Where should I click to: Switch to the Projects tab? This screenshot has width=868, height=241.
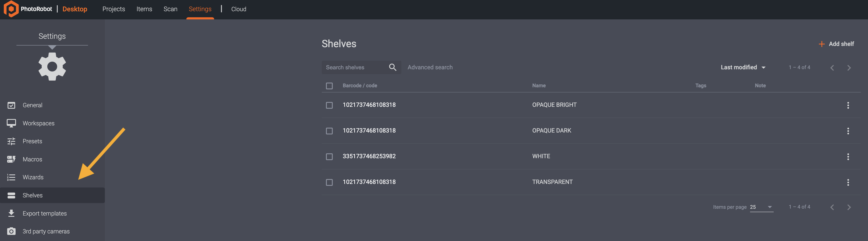114,9
